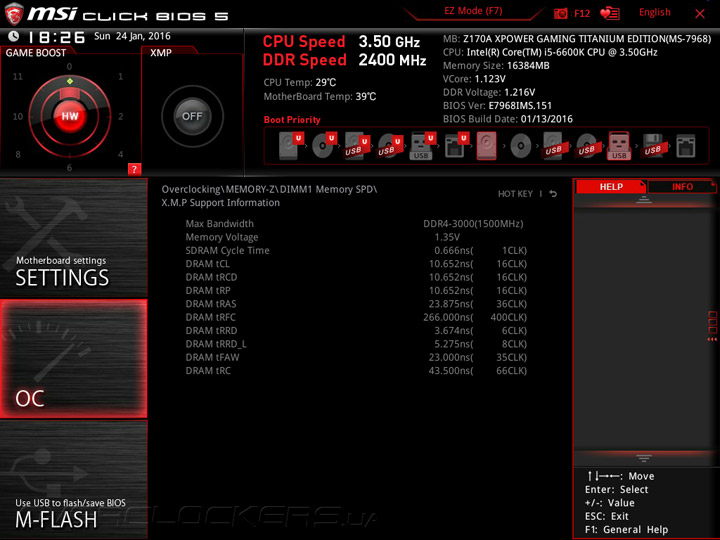Click the 43.500ns tRC value
The image size is (720, 540).
[x=451, y=370]
